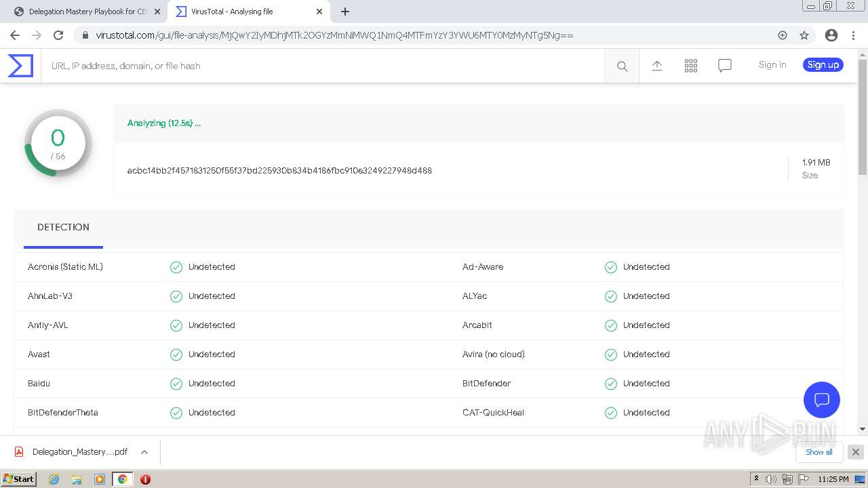This screenshot has height=488, width=868.
Task: Click the file hash text
Action: (279, 171)
